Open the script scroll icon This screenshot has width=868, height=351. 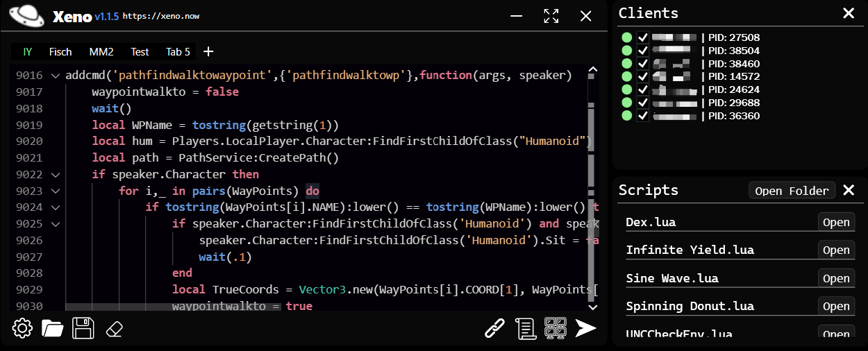pyautogui.click(x=527, y=328)
